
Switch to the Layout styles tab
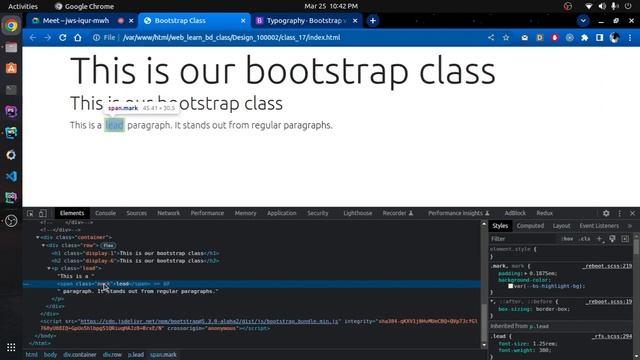(561, 226)
